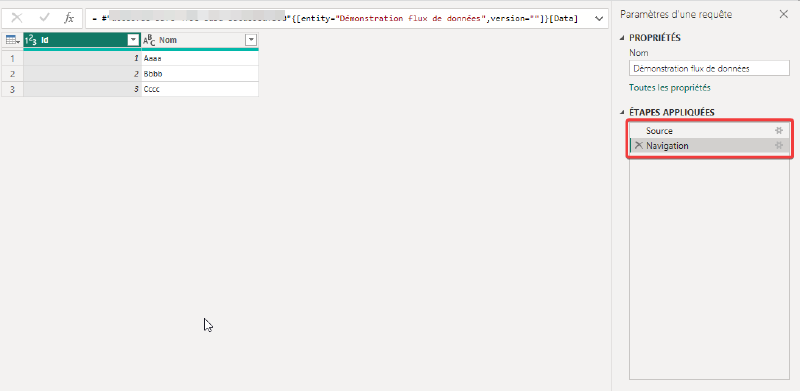
Task: Click the fx function icon
Action: [69, 18]
